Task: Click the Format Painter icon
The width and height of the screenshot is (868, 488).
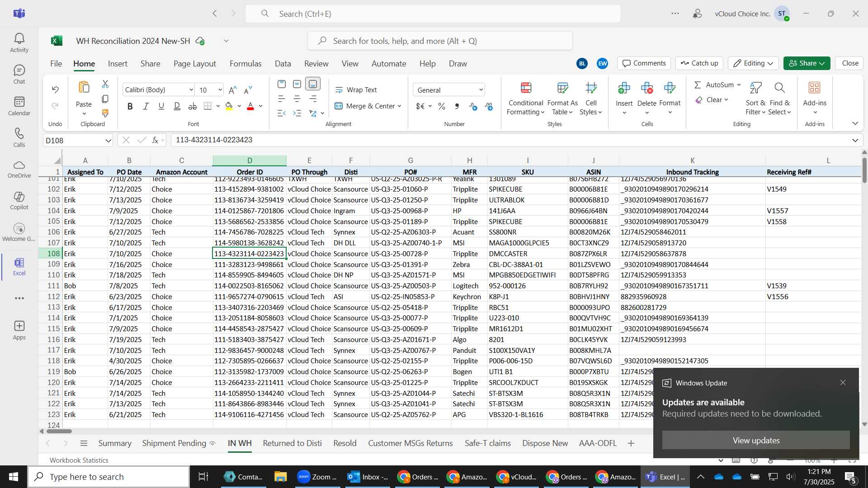Action: click(x=105, y=113)
